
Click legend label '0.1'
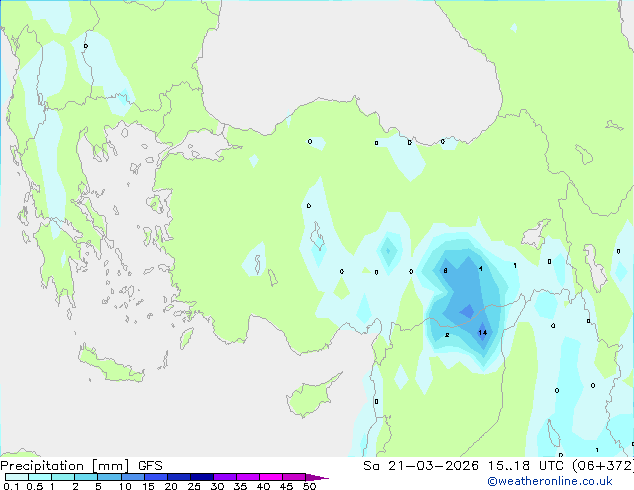tap(11, 486)
